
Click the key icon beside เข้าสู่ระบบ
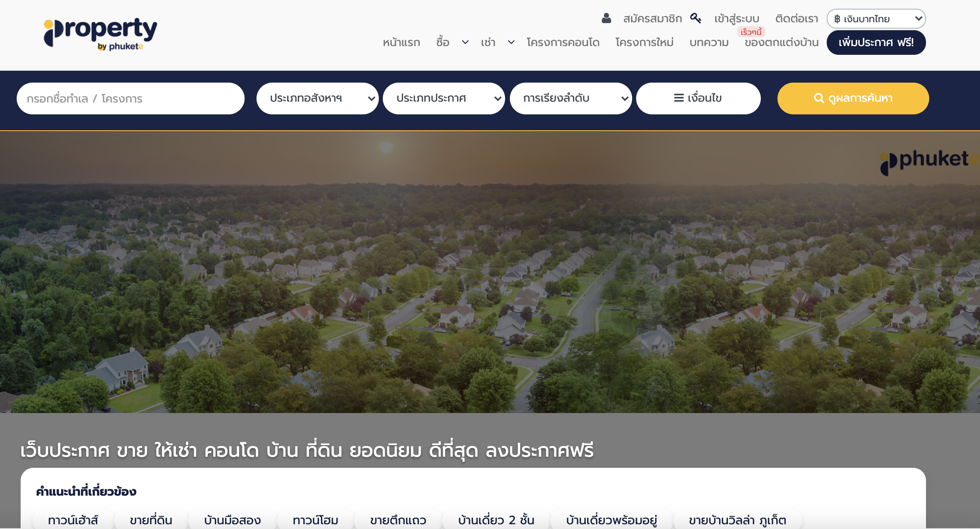(x=696, y=18)
